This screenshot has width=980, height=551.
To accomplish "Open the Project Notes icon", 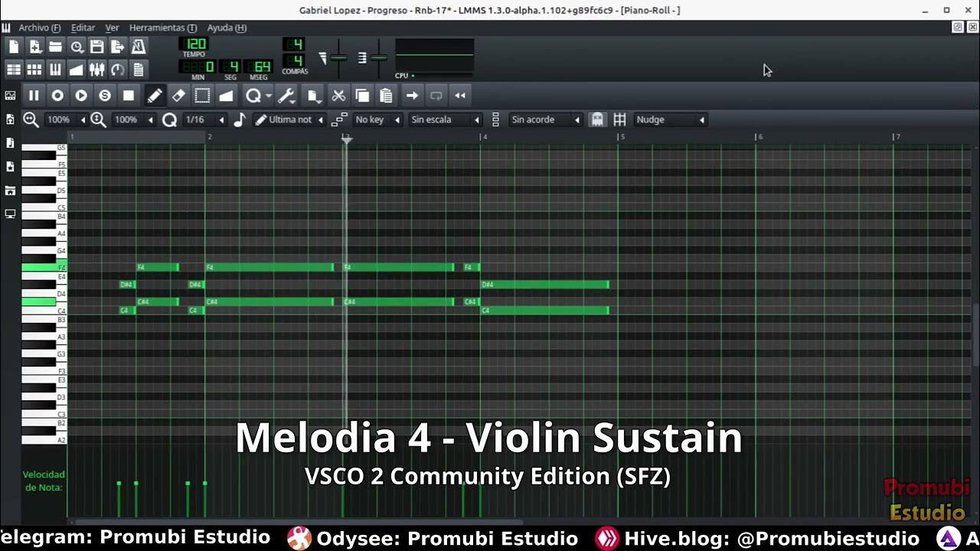I will (x=139, y=70).
